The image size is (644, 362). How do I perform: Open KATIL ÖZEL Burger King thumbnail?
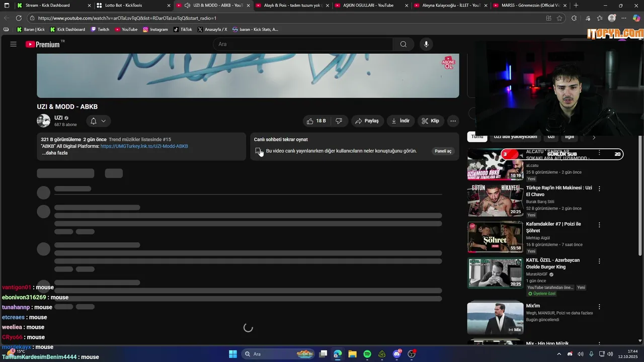tap(495, 274)
